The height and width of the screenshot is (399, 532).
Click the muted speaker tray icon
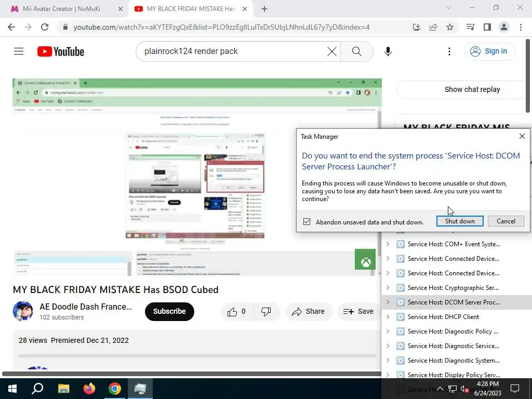point(464,389)
